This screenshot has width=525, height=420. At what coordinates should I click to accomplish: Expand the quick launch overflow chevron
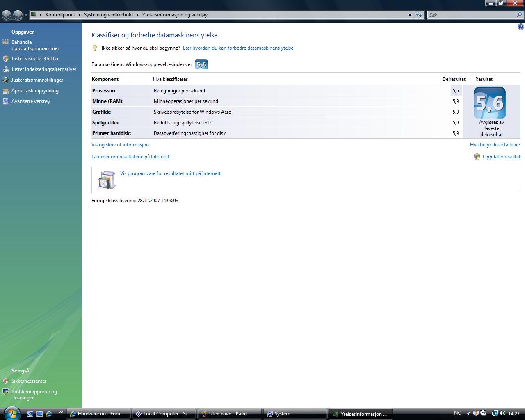61,412
